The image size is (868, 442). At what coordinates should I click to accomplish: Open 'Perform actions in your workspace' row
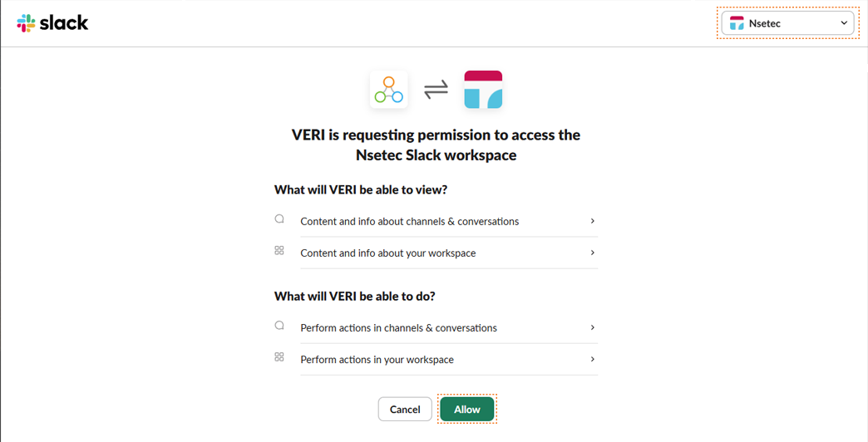click(x=377, y=360)
